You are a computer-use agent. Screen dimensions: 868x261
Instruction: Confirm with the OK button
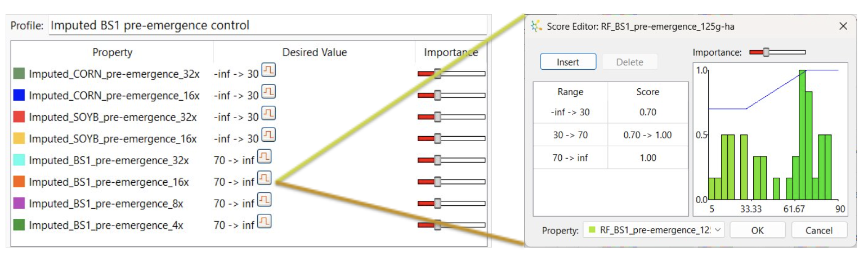(757, 230)
